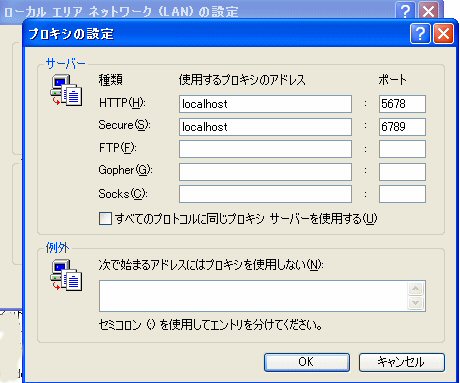
Task: Click the キャンセル button
Action: pyautogui.click(x=402, y=362)
